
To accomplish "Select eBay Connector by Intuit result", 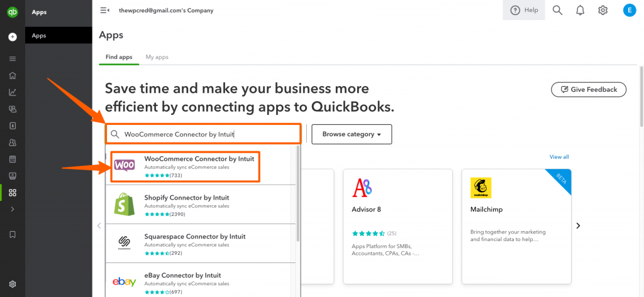I will (x=201, y=281).
